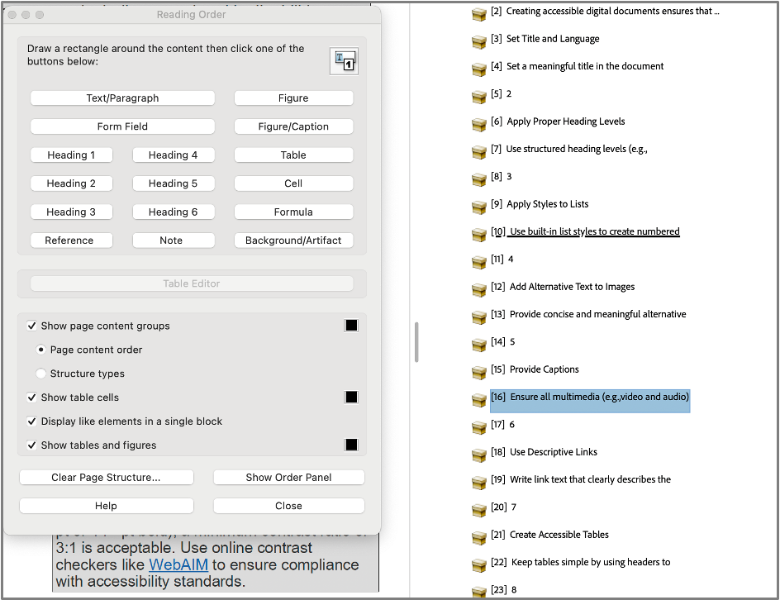
Task: Click box icon beside item [17] 6
Action: [479, 427]
